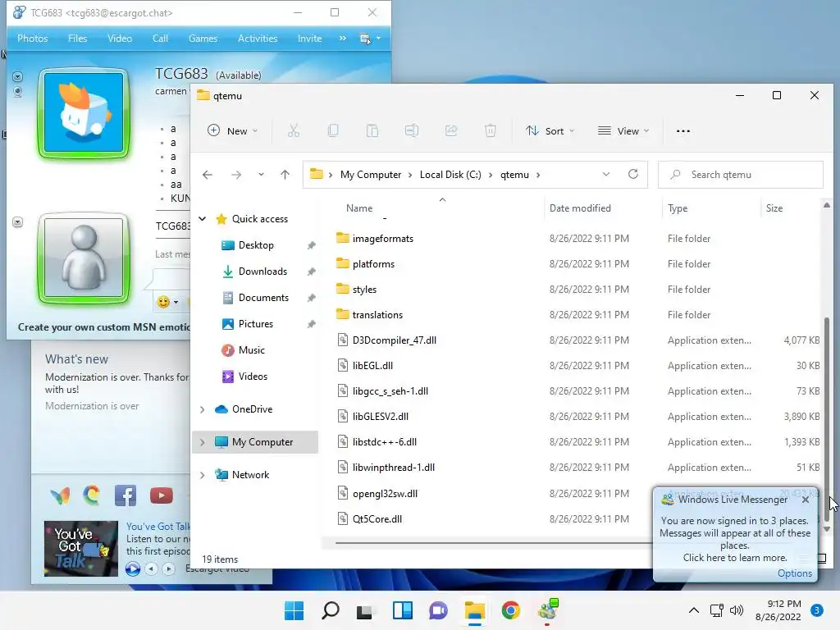This screenshot has width=840, height=630.
Task: Click Search qtemu input field
Action: [x=741, y=175]
